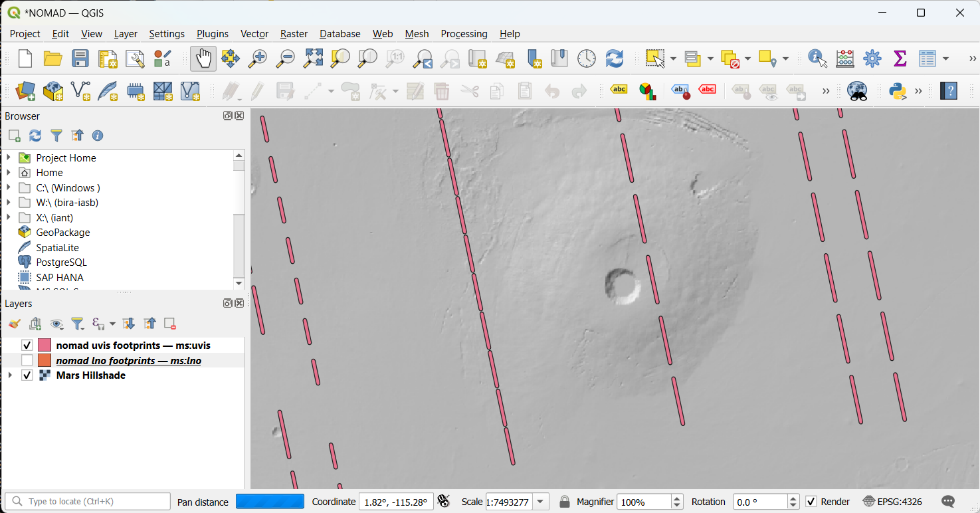Click the blue Pan distance progress bar
Viewport: 980px width, 513px height.
(x=270, y=501)
